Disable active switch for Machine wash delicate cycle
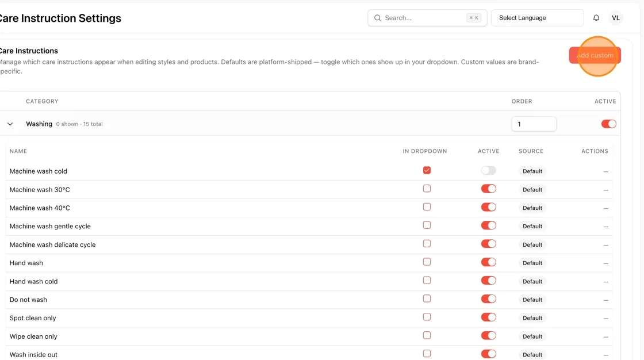 pos(488,244)
